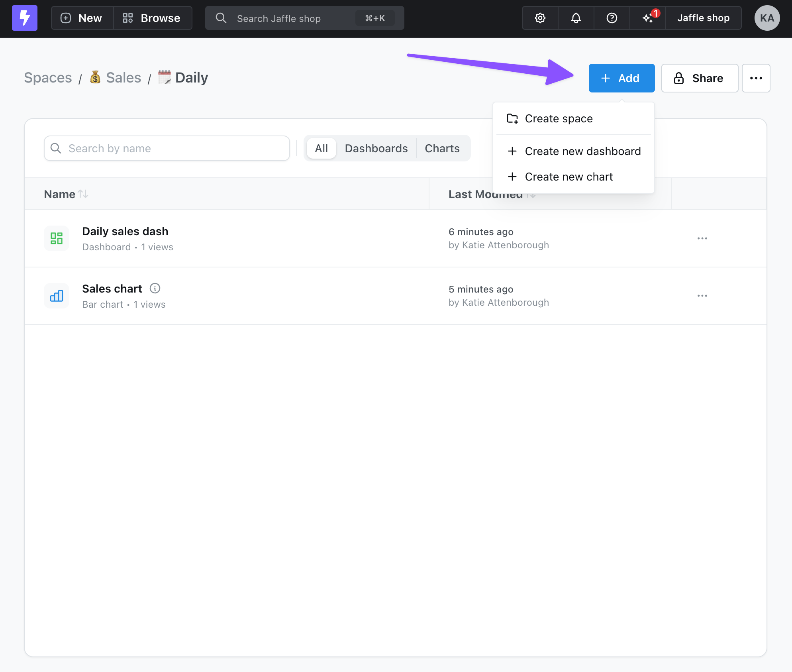The height and width of the screenshot is (672, 792).
Task: Filter the list to Dashboards only
Action: tap(376, 148)
